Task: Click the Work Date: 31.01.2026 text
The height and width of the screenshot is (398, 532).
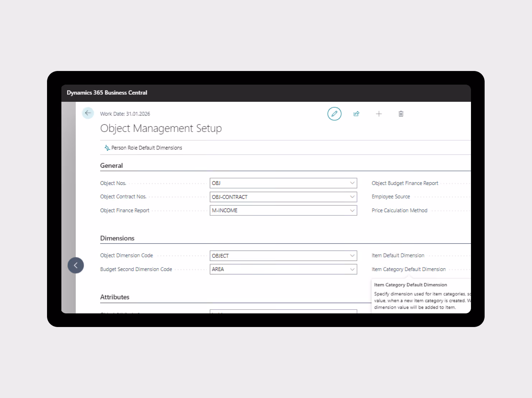Action: 125,114
